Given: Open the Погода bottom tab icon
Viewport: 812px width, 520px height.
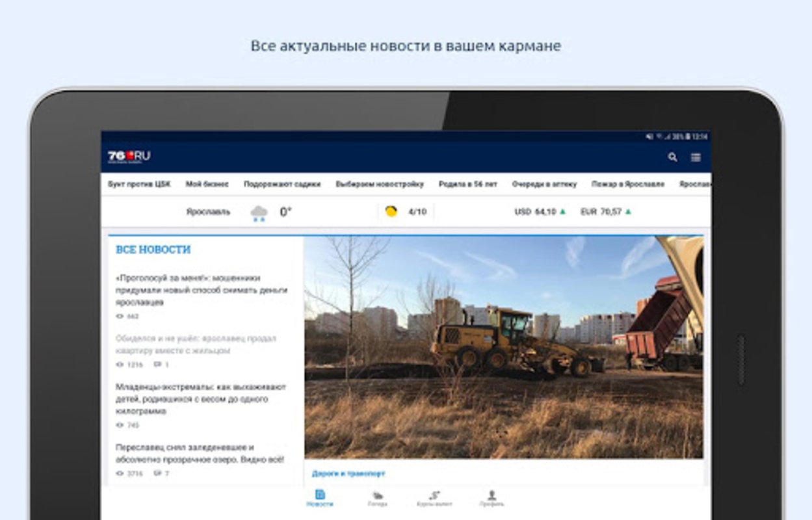Looking at the screenshot, I should [377, 495].
